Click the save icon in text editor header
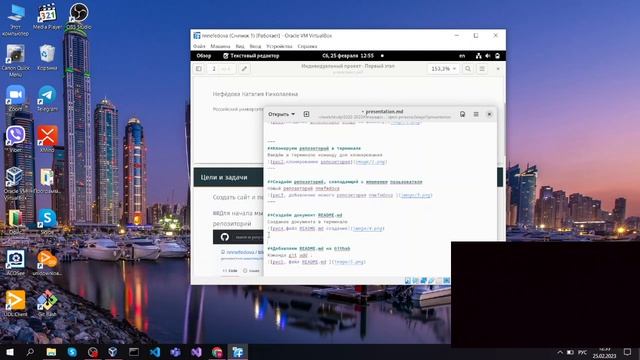640x360 pixels. [x=462, y=114]
